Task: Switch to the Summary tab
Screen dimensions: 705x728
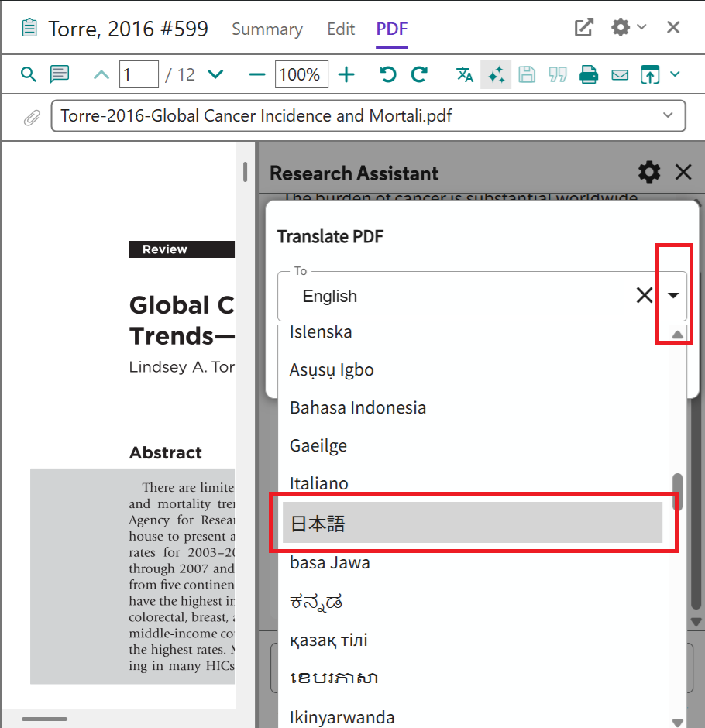Action: [267, 29]
